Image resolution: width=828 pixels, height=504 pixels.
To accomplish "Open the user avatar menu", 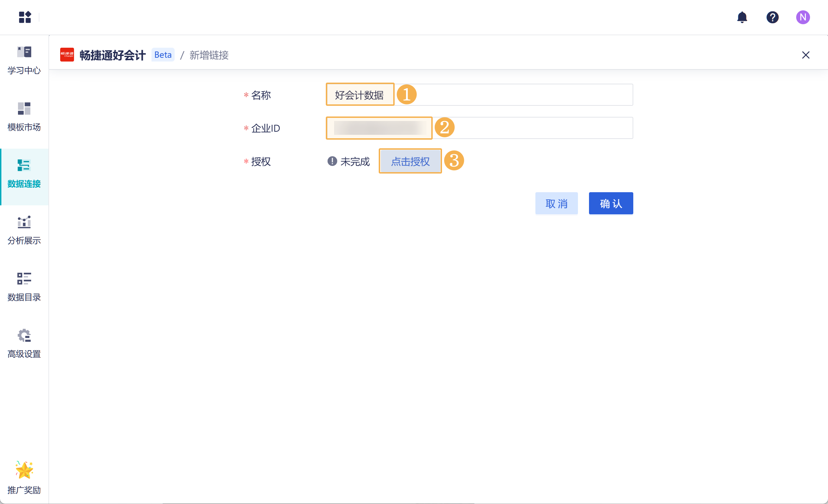I will [803, 17].
